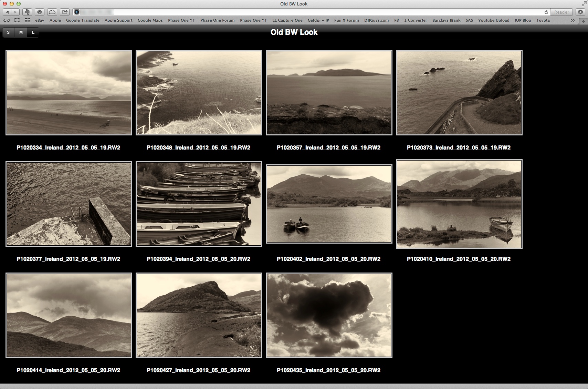Screen dimensions: 588x389
Task: Open concrete pier thumbnail P1020377
Action: (69, 204)
